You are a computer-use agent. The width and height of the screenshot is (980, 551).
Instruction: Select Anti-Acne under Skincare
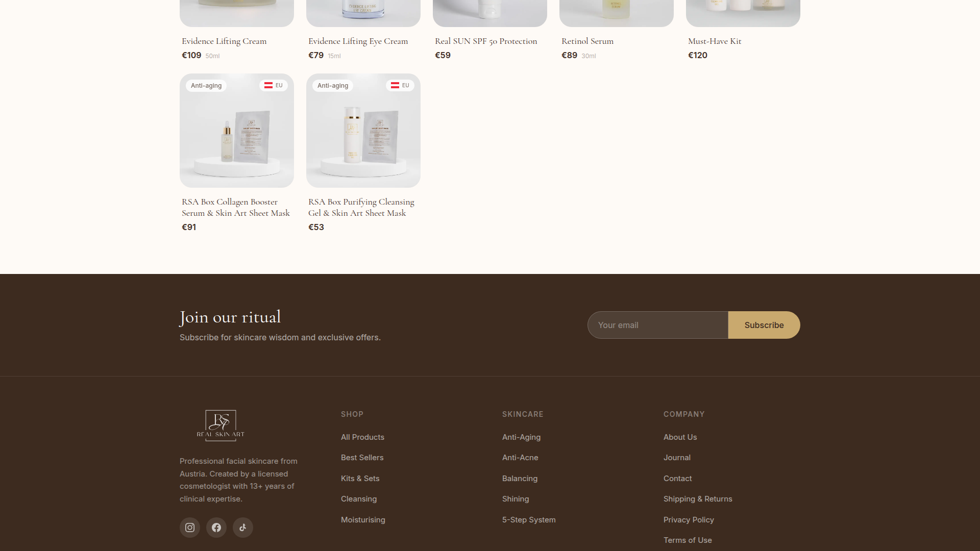520,458
